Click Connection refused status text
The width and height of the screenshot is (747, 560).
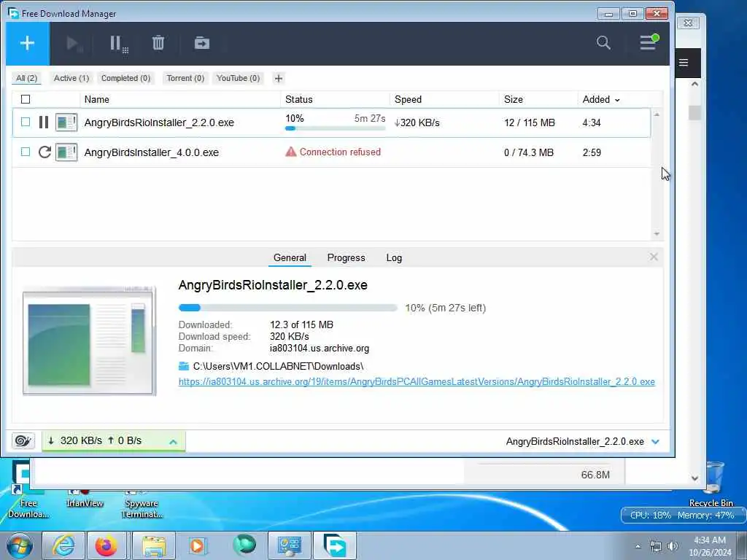pos(340,152)
